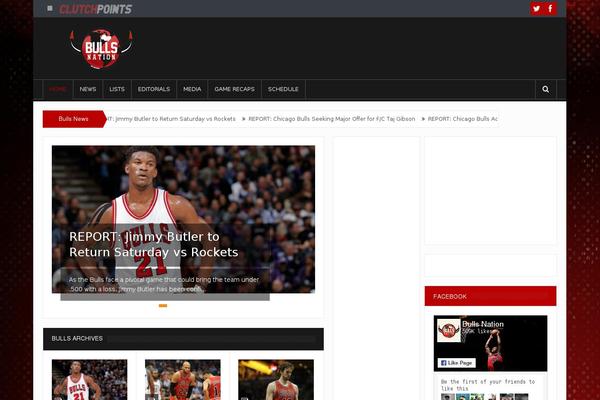
Task: Click the FACEBOOK widget header
Action: click(490, 296)
